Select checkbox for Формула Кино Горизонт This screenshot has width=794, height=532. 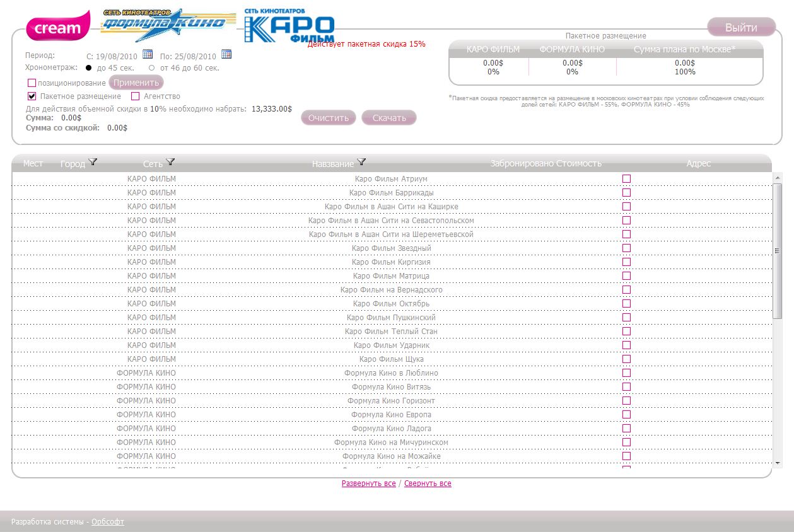626,401
